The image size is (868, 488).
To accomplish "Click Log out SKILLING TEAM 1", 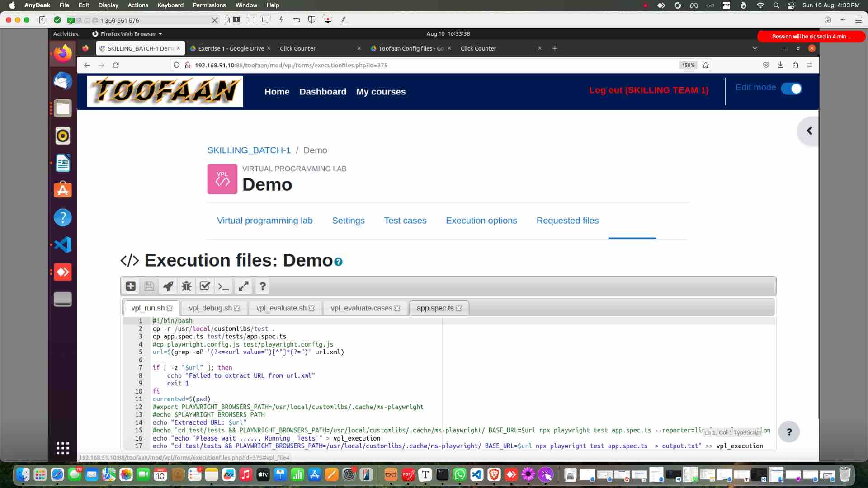I will (x=648, y=90).
